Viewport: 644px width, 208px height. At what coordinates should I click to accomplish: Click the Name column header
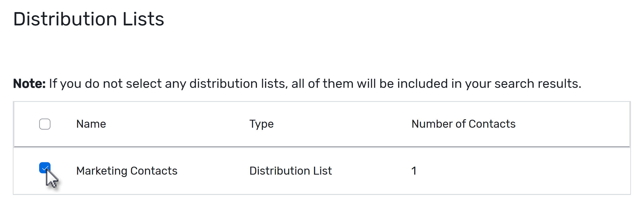pyautogui.click(x=91, y=124)
